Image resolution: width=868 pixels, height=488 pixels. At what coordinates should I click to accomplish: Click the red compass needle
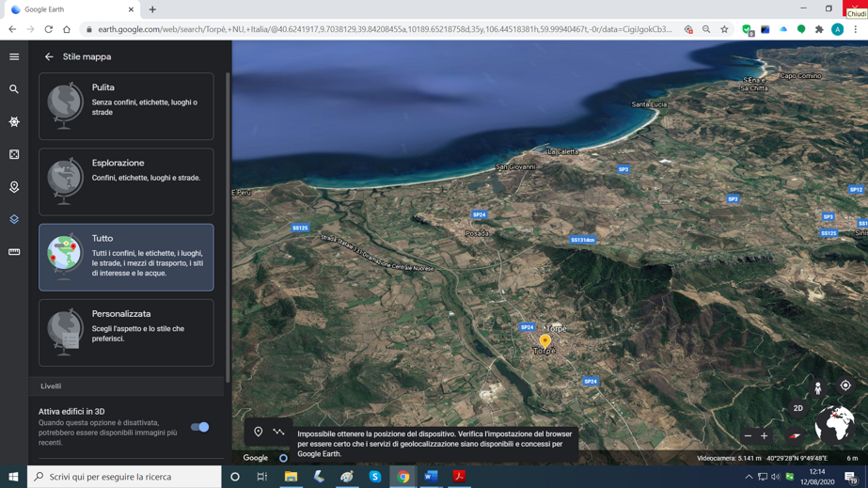tap(795, 436)
